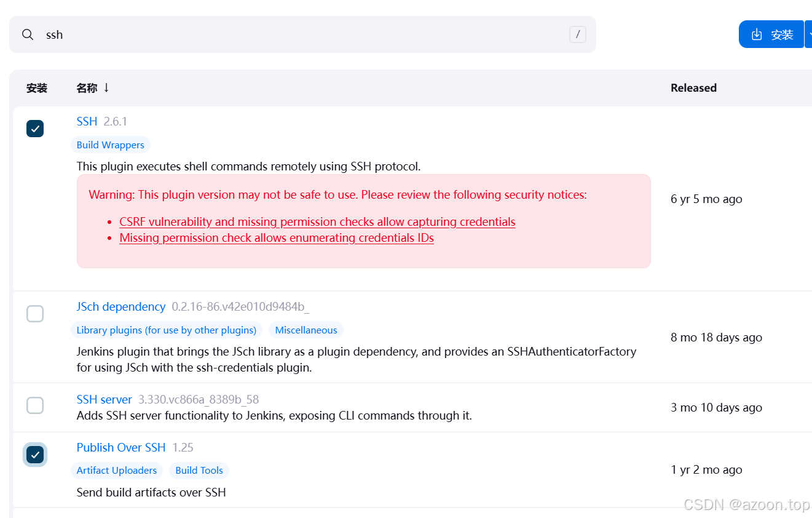Click the executes shell commands remotely description
Screen dimensions: 812x518
click(248, 166)
